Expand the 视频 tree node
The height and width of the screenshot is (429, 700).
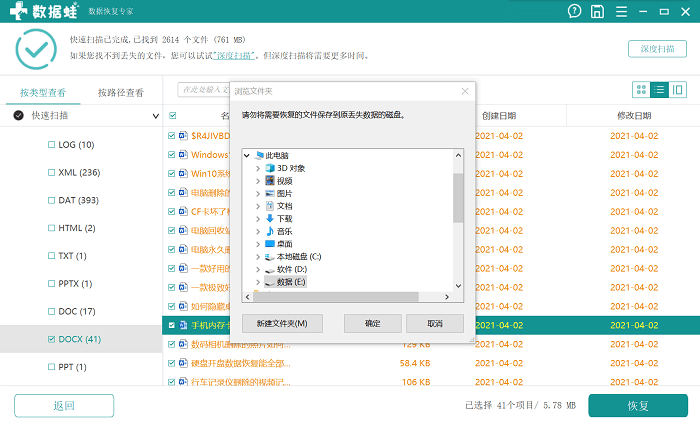258,181
